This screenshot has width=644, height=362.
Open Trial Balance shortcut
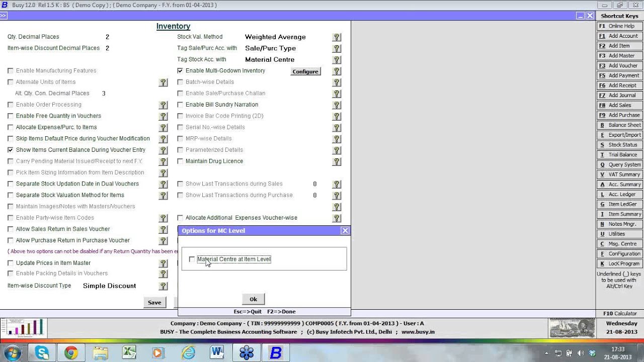tap(620, 155)
